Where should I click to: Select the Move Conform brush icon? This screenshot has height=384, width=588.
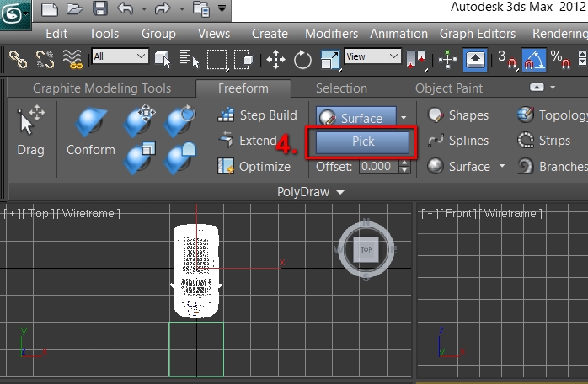point(140,120)
